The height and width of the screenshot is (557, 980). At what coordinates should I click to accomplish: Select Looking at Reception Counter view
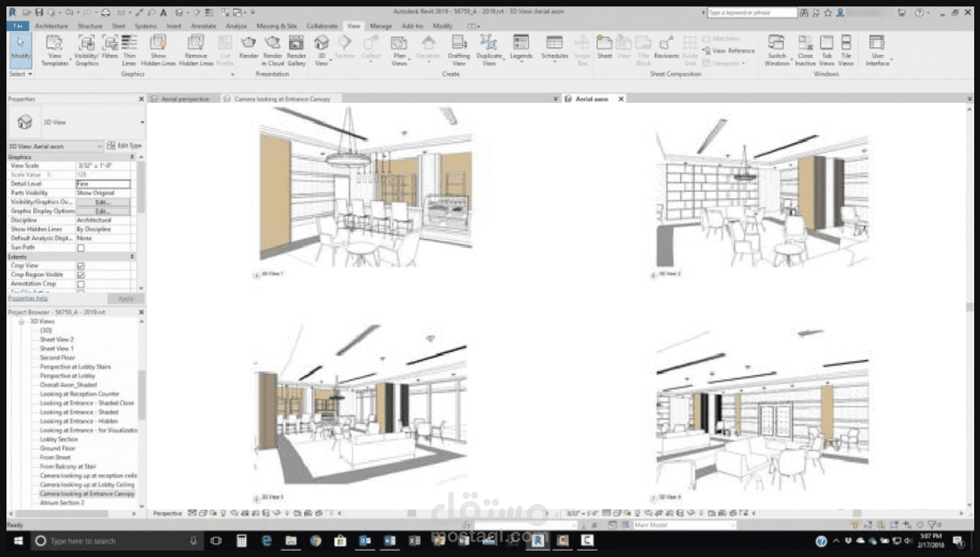pos(80,394)
